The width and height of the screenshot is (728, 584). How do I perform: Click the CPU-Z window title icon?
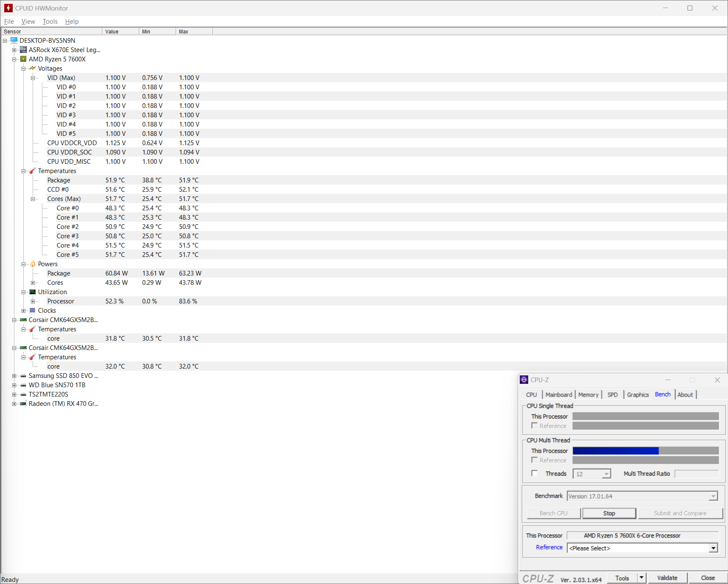[x=524, y=380]
